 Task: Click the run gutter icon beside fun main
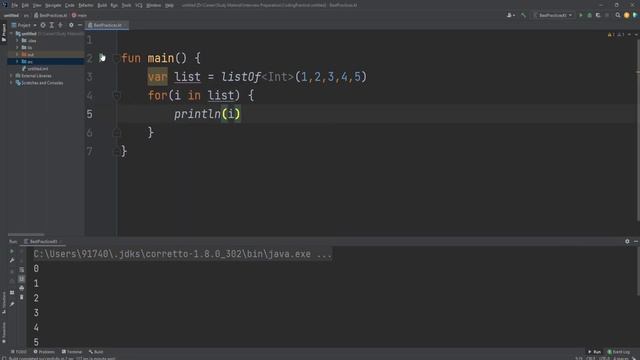[102, 58]
